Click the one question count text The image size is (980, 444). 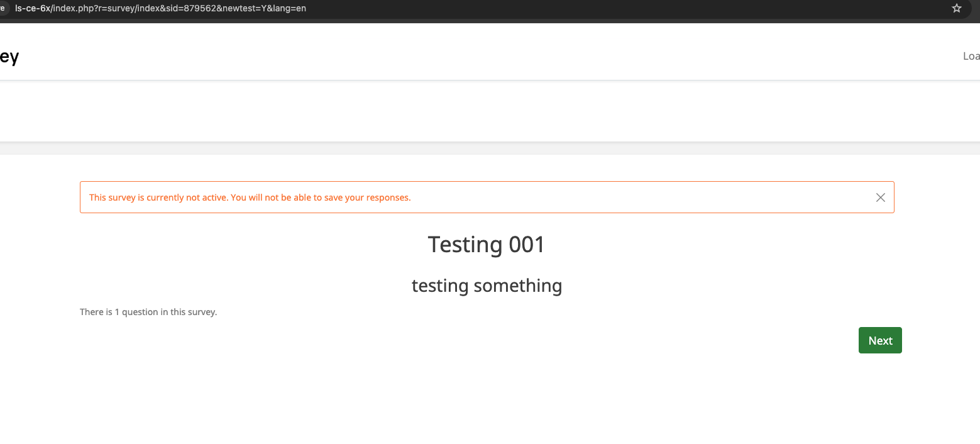coord(148,312)
